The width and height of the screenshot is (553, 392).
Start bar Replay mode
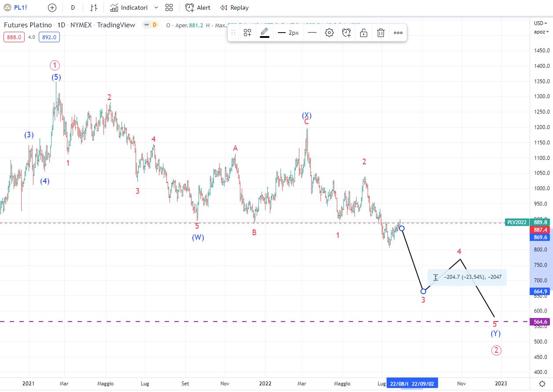pyautogui.click(x=234, y=7)
